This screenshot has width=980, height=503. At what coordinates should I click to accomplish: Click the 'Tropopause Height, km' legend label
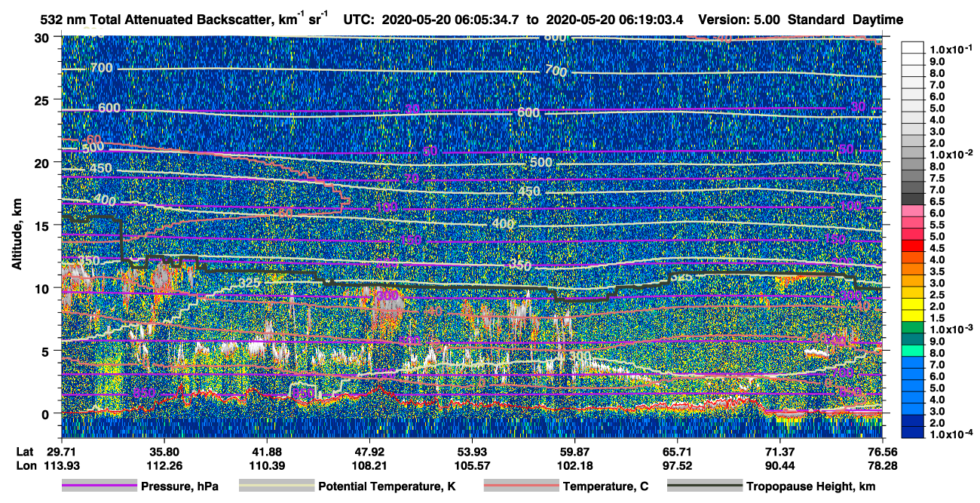pos(810,487)
